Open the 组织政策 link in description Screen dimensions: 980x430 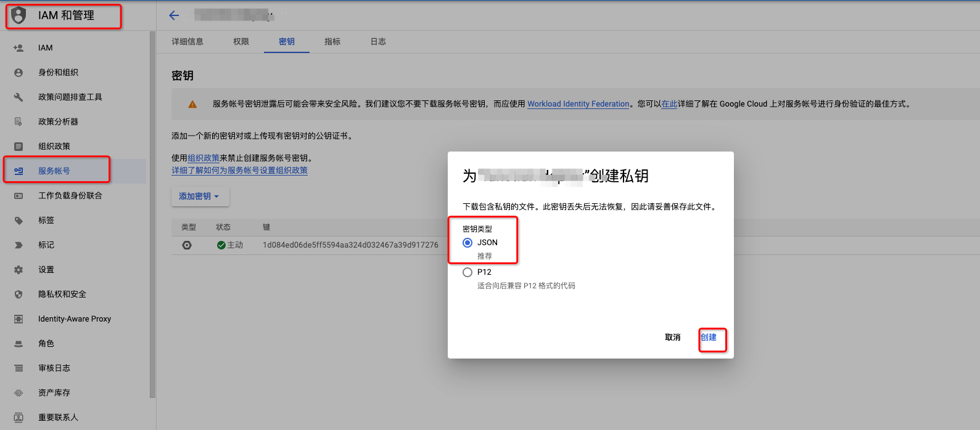[204, 158]
